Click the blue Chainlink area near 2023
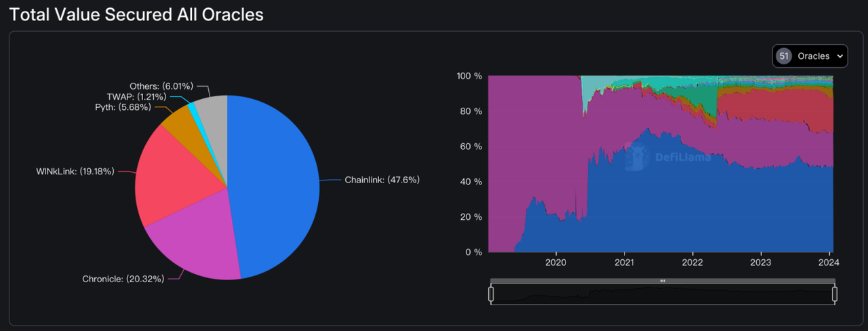 pyautogui.click(x=759, y=210)
